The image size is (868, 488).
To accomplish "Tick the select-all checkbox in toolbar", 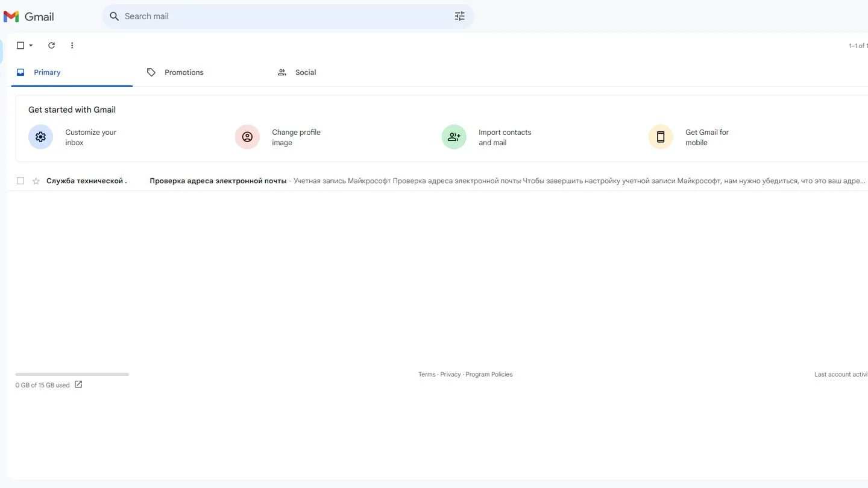I will (20, 45).
